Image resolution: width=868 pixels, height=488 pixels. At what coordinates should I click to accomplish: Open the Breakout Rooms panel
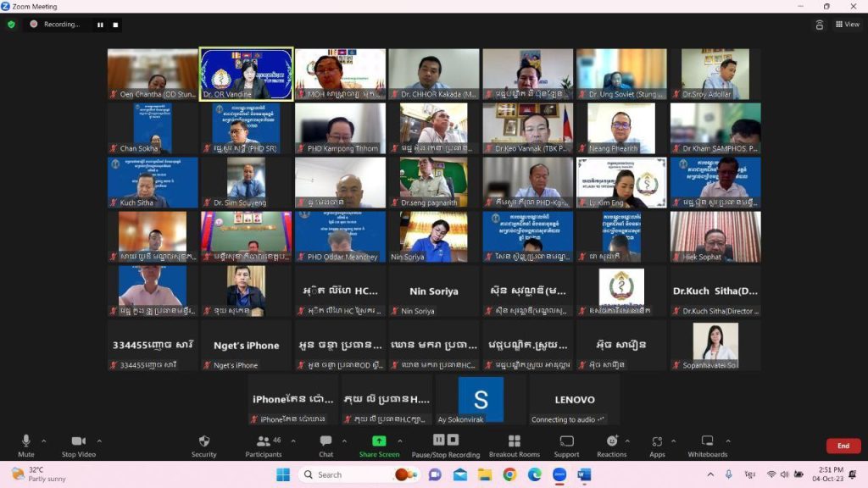[x=515, y=445]
